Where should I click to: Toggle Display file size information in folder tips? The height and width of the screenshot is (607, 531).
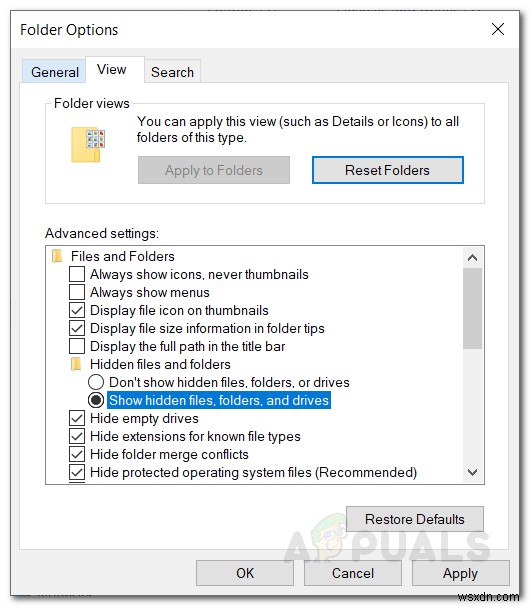tap(77, 328)
